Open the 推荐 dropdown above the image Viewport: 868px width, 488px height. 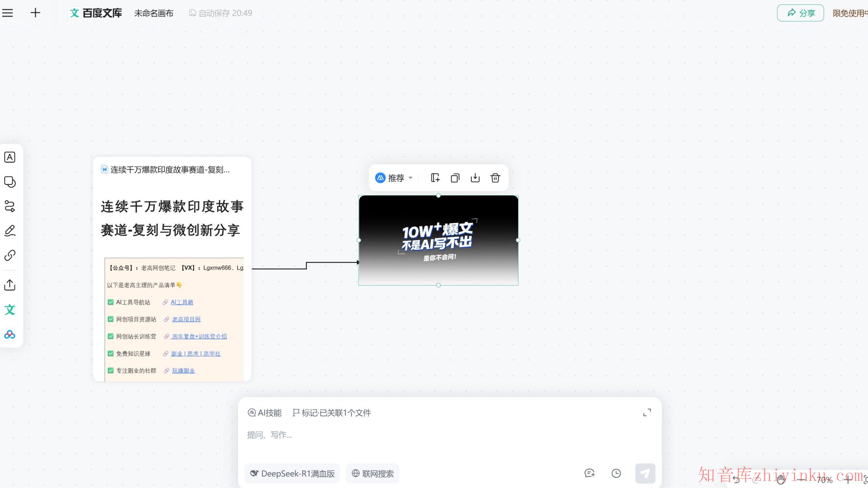(x=394, y=177)
